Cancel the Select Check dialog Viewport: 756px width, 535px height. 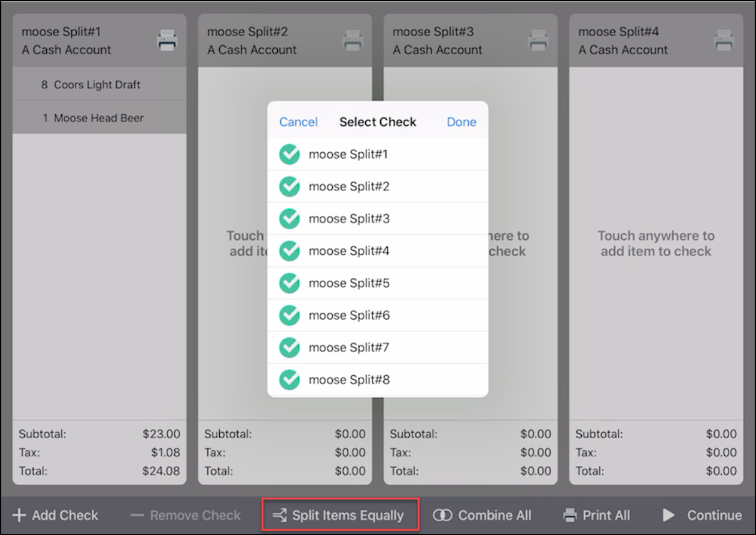[298, 122]
